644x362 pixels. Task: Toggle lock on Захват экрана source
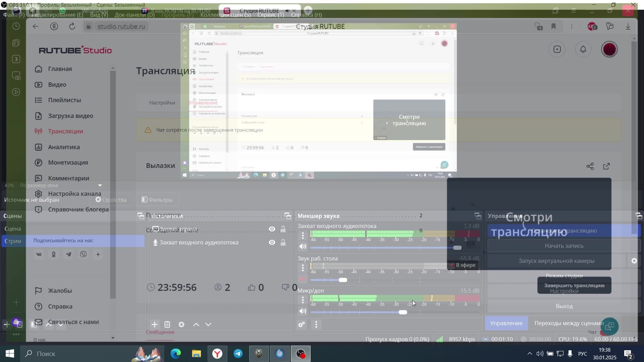pos(283,229)
